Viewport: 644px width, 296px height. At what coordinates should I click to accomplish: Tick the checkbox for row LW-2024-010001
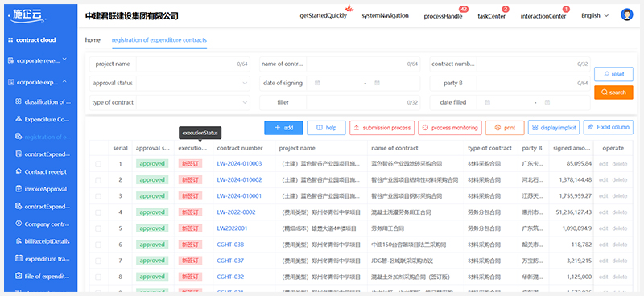point(98,196)
